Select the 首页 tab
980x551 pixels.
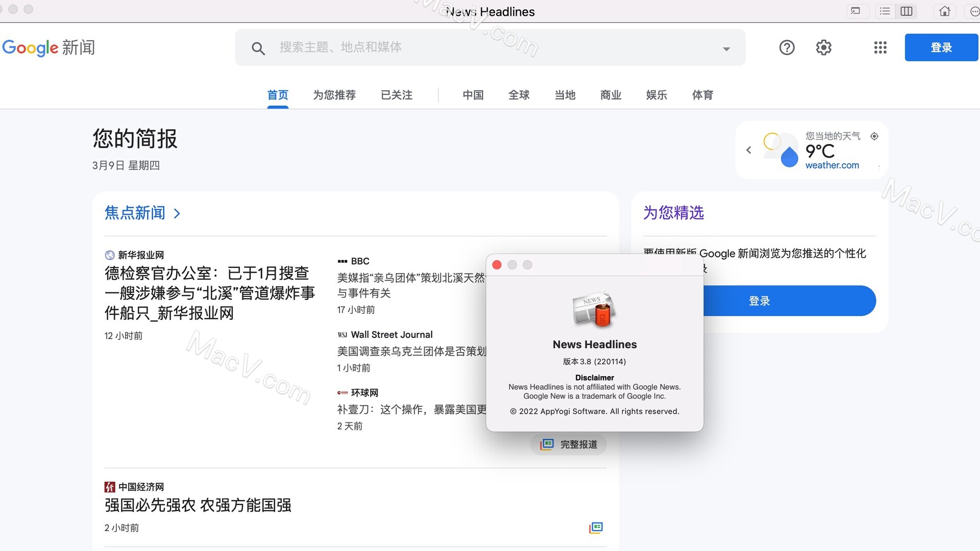click(278, 95)
